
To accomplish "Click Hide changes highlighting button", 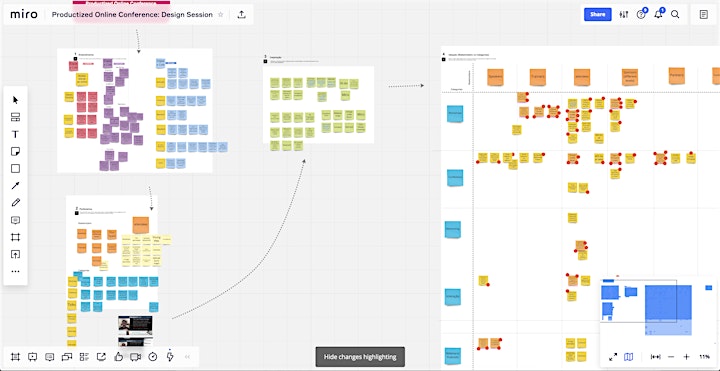I will click(x=360, y=357).
